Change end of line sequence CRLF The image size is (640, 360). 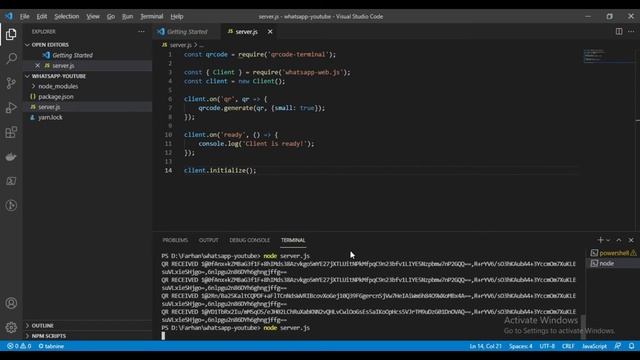(568, 346)
